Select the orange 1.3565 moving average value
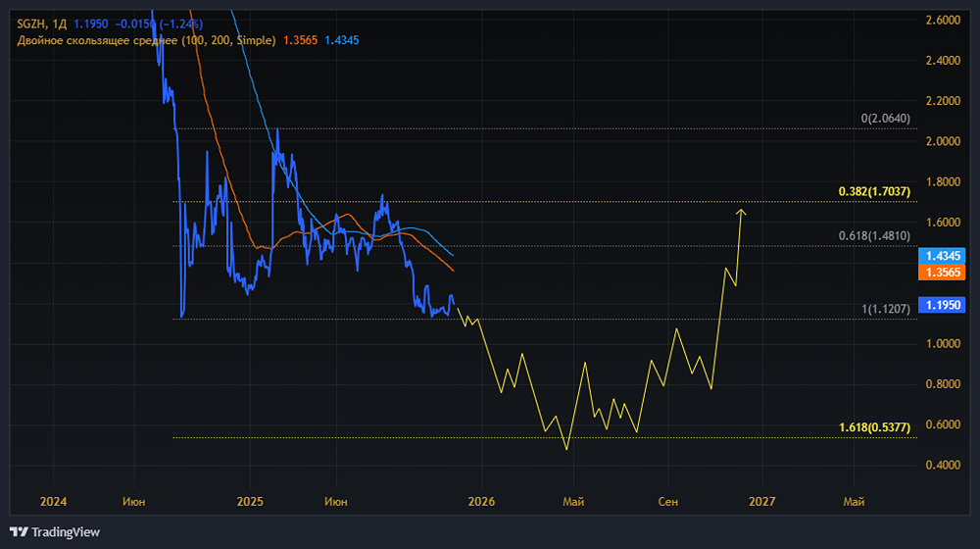The height and width of the screenshot is (549, 980). pyautogui.click(x=300, y=40)
